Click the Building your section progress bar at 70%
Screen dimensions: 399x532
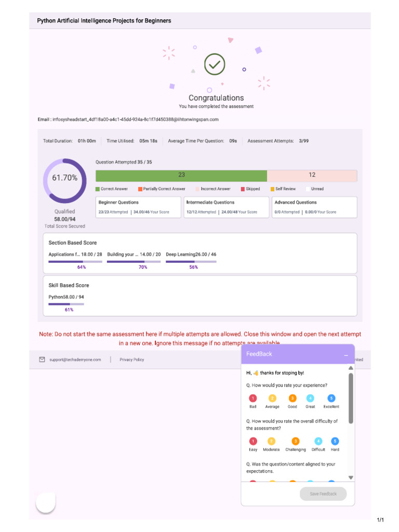134,262
